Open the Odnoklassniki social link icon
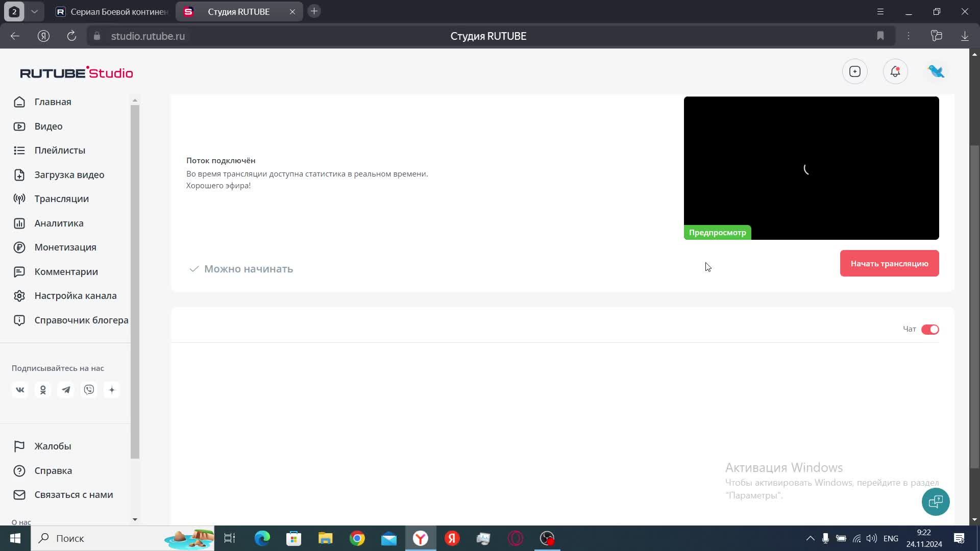This screenshot has width=980, height=551. [x=43, y=390]
